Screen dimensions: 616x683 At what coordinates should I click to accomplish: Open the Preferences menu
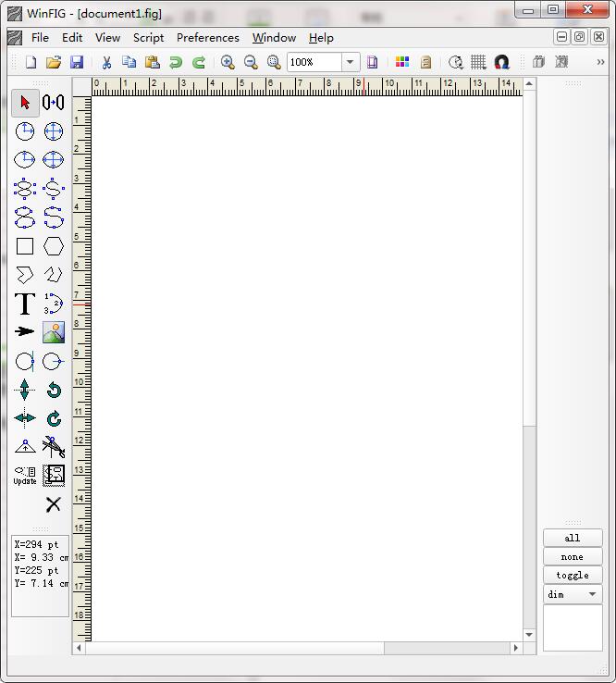click(x=208, y=38)
